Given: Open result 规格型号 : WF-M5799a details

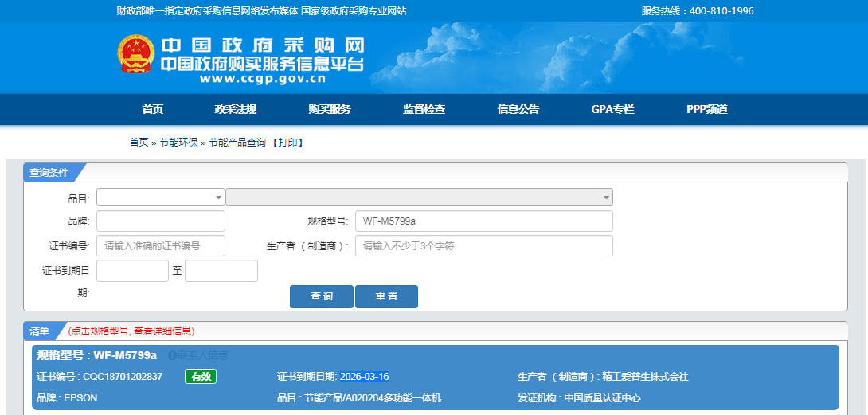Looking at the screenshot, I should click(97, 355).
